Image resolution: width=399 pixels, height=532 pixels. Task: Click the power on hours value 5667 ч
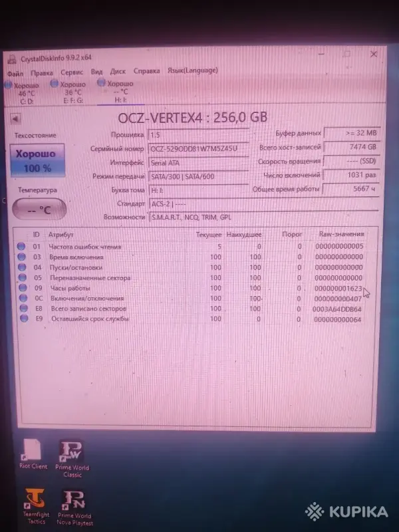point(351,189)
